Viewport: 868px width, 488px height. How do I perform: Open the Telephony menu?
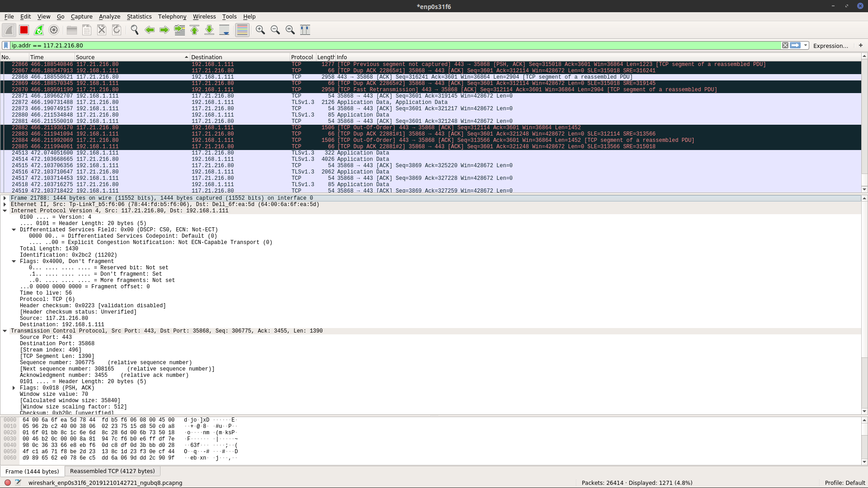click(172, 16)
